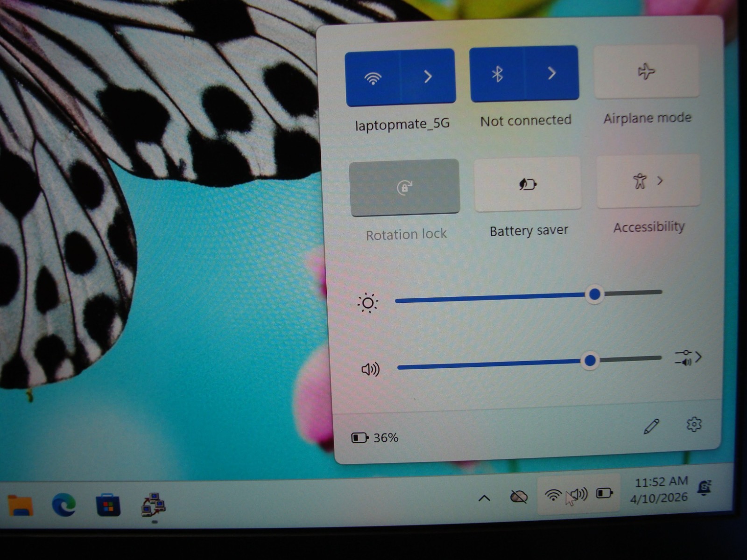747x560 pixels.
Task: Toggle Bluetooth off
Action: tap(497, 74)
